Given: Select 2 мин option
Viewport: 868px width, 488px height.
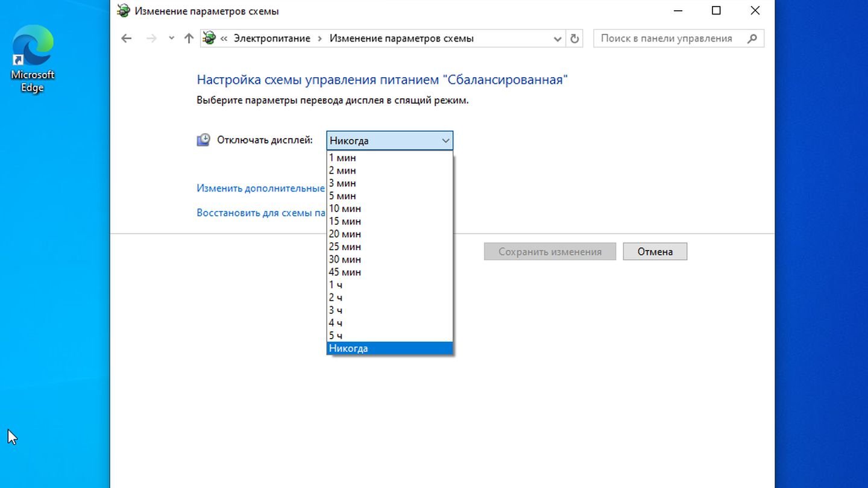Looking at the screenshot, I should tap(390, 170).
